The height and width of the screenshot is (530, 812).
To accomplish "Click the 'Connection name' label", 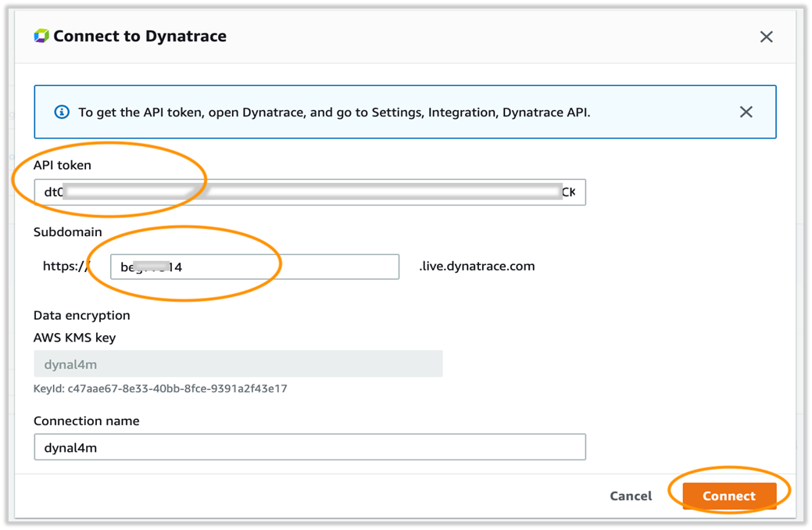I will (87, 421).
